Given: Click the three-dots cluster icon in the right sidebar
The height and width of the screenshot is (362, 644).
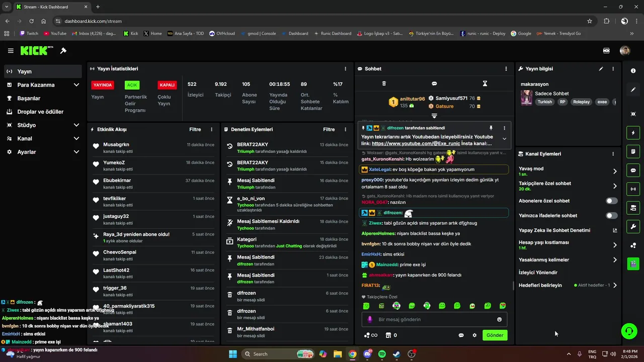Looking at the screenshot, I should pyautogui.click(x=633, y=245).
